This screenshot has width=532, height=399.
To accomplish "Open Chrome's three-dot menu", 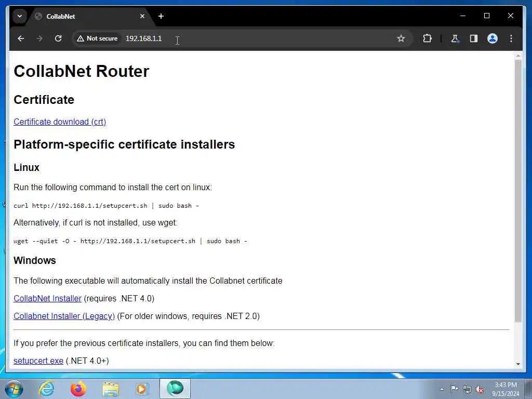I will point(511,38).
